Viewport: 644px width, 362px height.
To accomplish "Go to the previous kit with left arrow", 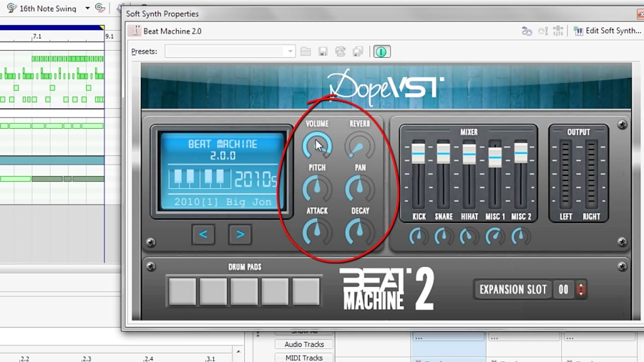I will click(x=203, y=235).
